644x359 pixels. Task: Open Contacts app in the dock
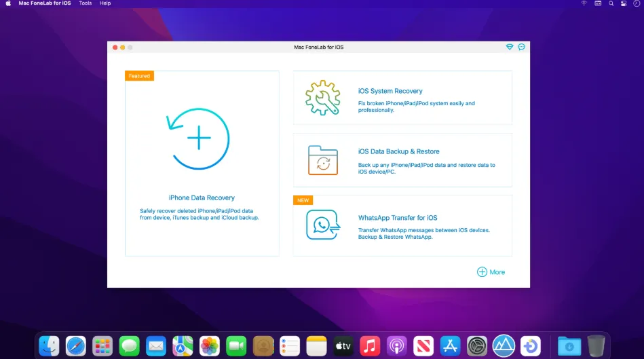263,346
